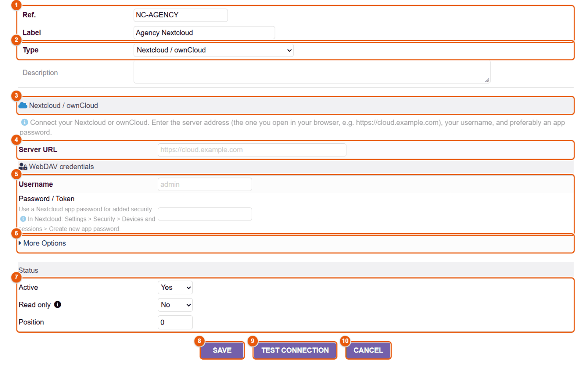
Task: Click into the Description text area
Action: point(312,72)
